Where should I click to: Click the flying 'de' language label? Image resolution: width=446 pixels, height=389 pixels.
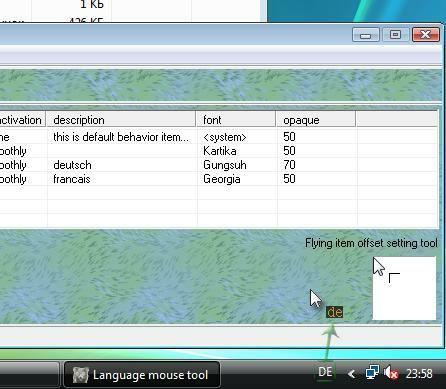[x=334, y=312]
